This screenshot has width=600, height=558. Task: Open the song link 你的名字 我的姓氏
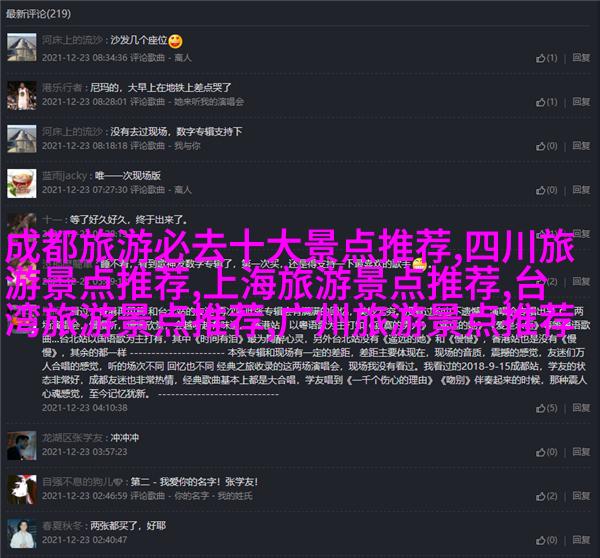(x=213, y=496)
